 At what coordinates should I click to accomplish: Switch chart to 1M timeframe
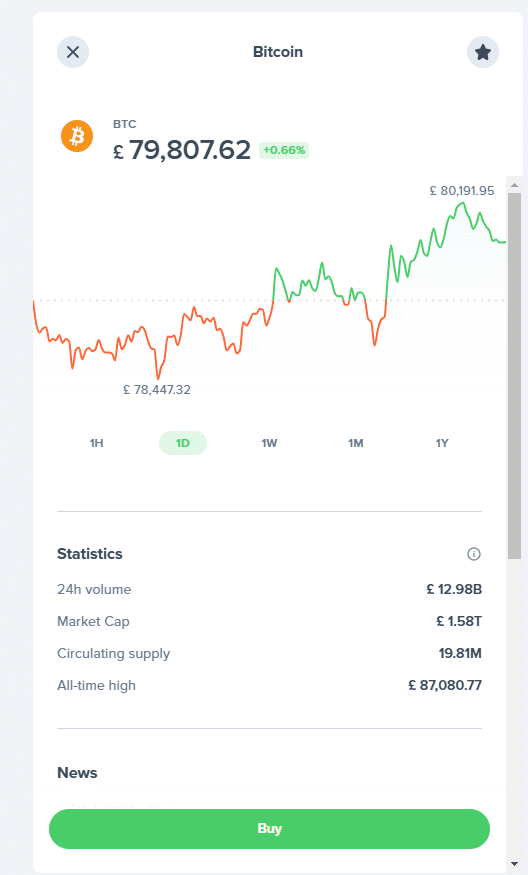(356, 443)
